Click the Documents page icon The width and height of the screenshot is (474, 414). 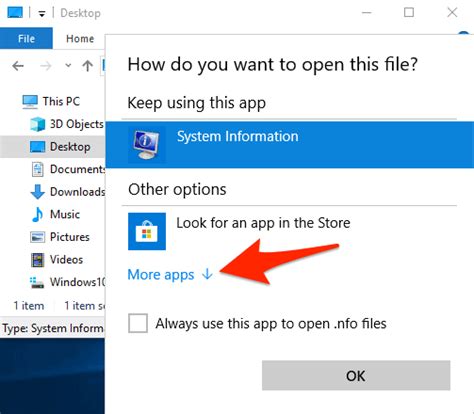click(37, 169)
